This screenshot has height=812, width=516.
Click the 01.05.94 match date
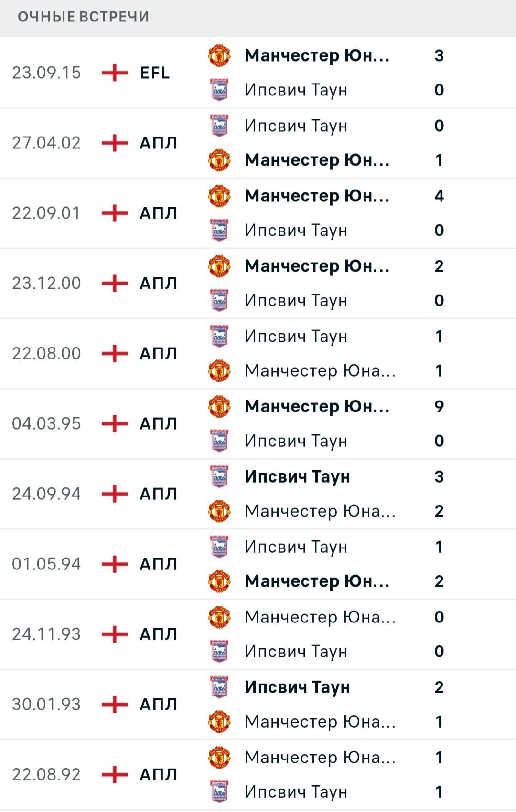click(46, 564)
